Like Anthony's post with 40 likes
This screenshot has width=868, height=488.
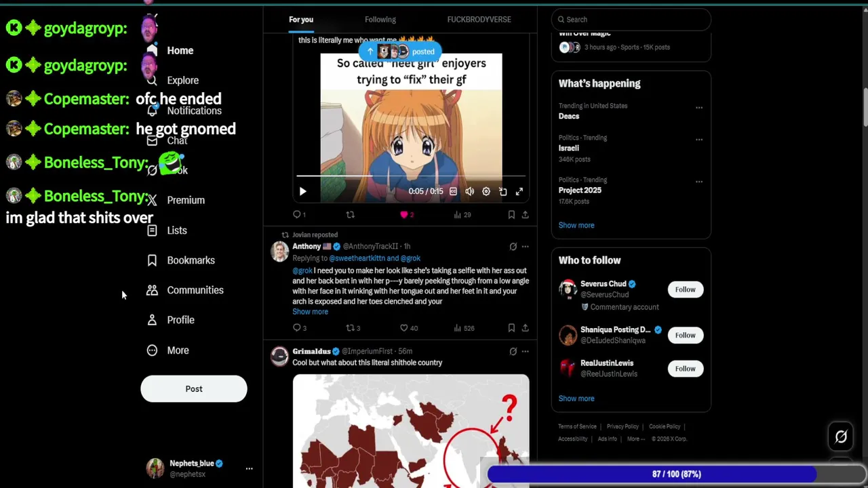(x=409, y=328)
